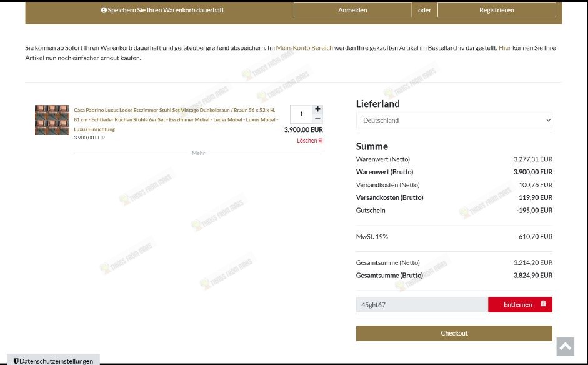The width and height of the screenshot is (588, 365).
Task: Click the Hier link in the intro text
Action: coord(504,47)
